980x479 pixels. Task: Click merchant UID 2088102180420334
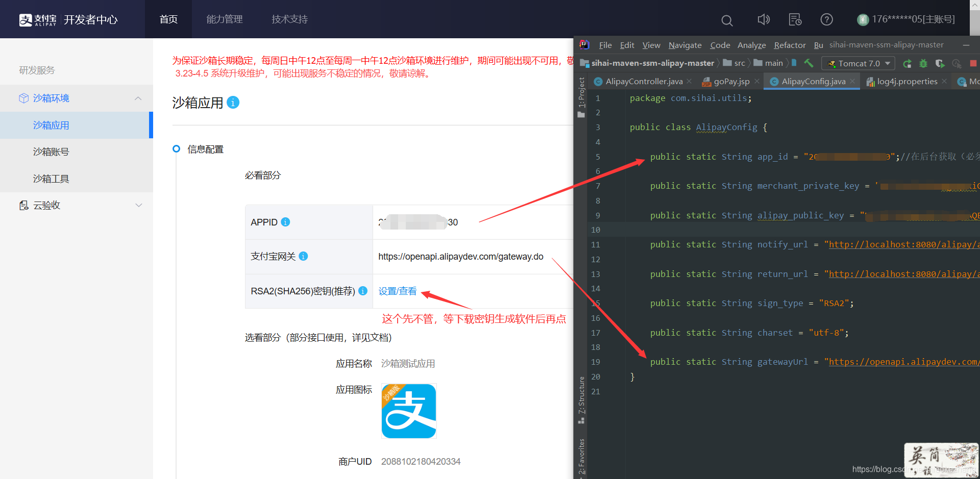(421, 461)
